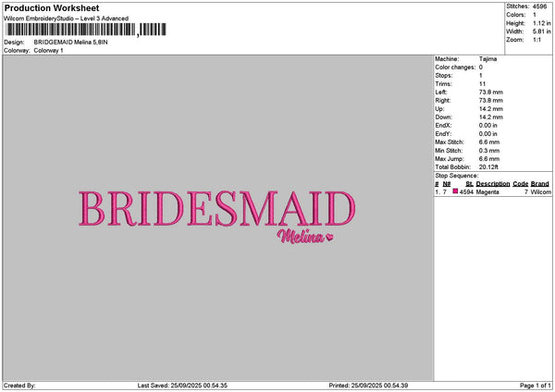Click the stitch count 4594 in stop row
The image size is (555, 392).
coord(466,192)
